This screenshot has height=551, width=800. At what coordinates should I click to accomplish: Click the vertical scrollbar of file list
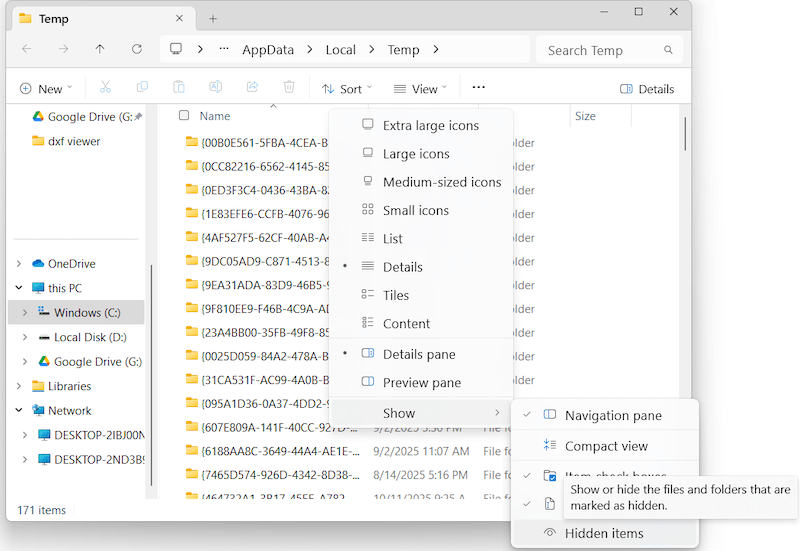click(x=685, y=135)
